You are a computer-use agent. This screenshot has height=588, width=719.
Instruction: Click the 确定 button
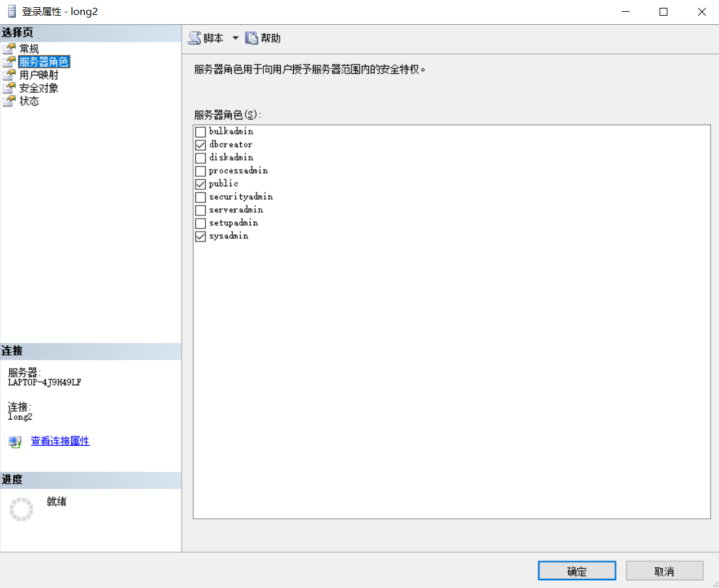point(577,570)
